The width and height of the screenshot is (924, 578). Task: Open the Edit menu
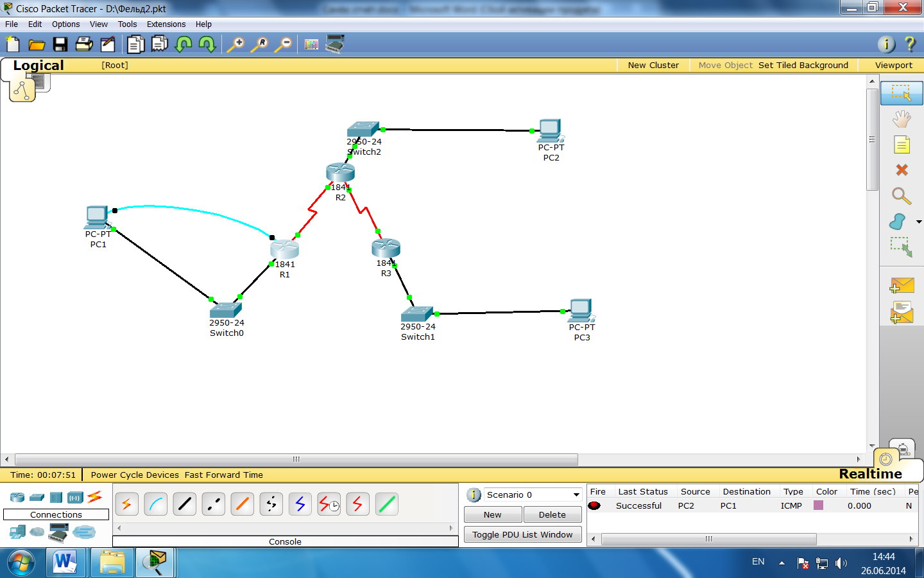(x=35, y=24)
